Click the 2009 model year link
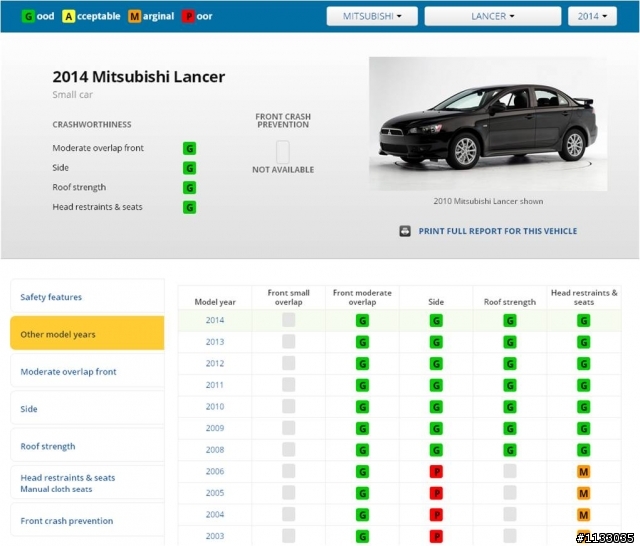Viewport: 640px width, 546px height. (215, 428)
